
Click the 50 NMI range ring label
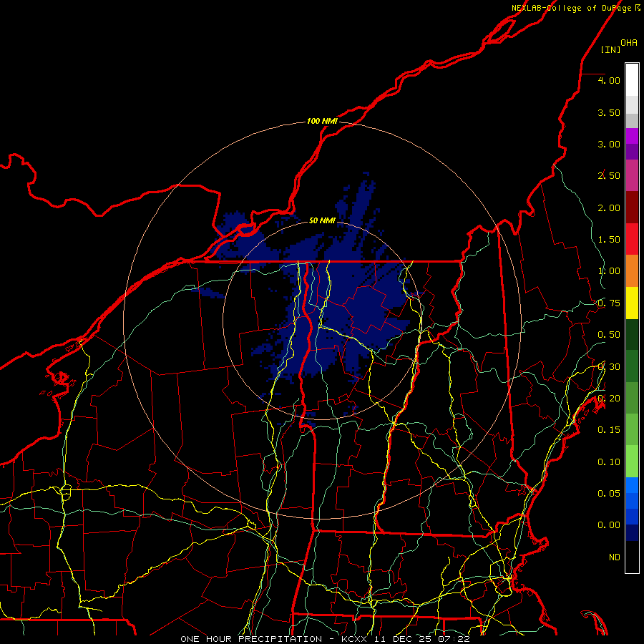pyautogui.click(x=322, y=221)
